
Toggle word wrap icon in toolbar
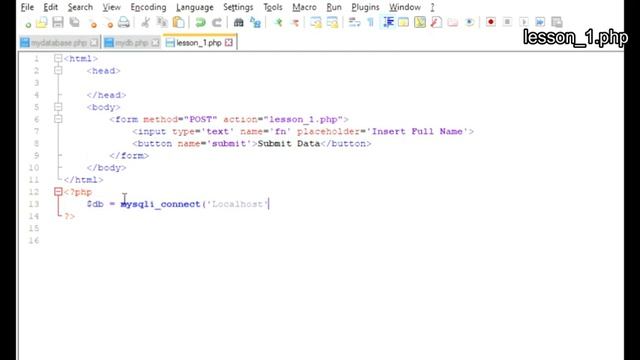354,22
